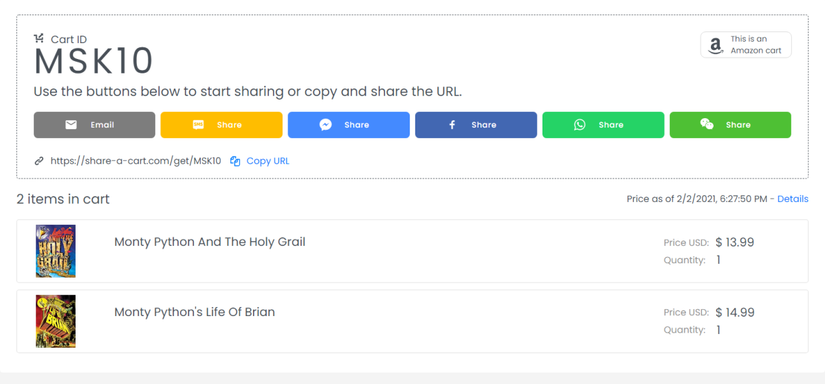The image size is (825, 384).
Task: Share cart via WhatsApp button
Action: 603,125
